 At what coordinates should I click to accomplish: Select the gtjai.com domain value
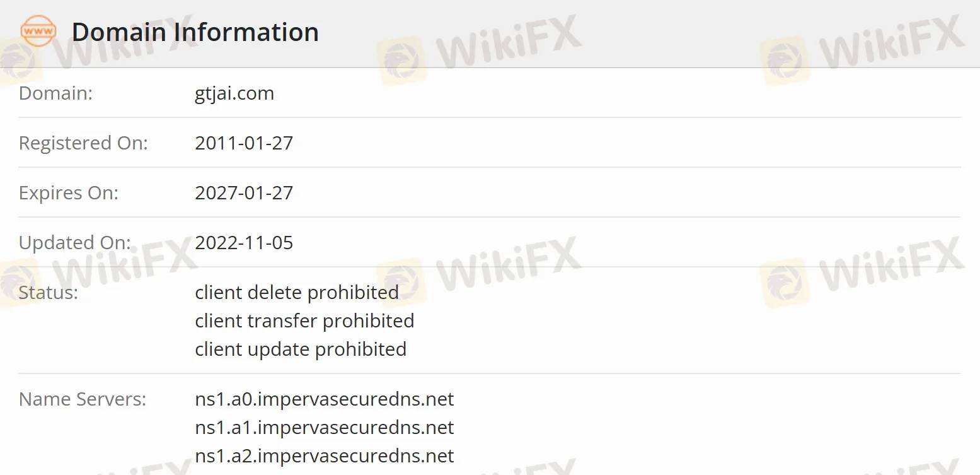234,93
